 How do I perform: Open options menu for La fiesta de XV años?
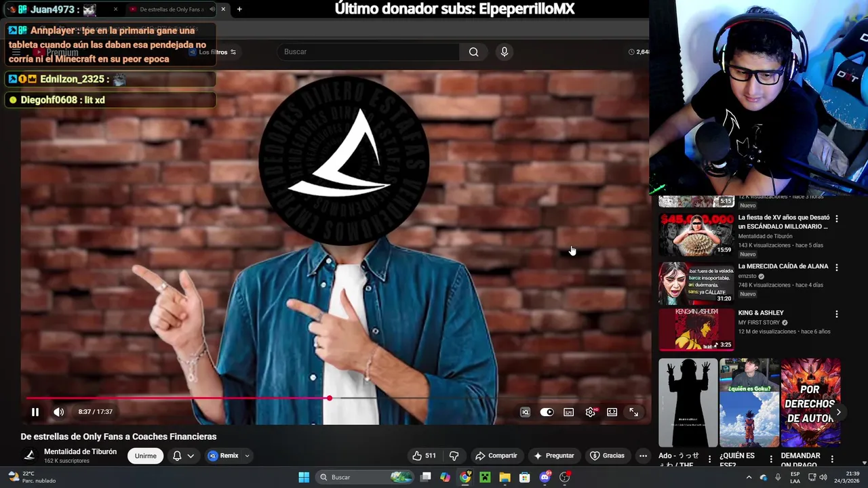[837, 219]
